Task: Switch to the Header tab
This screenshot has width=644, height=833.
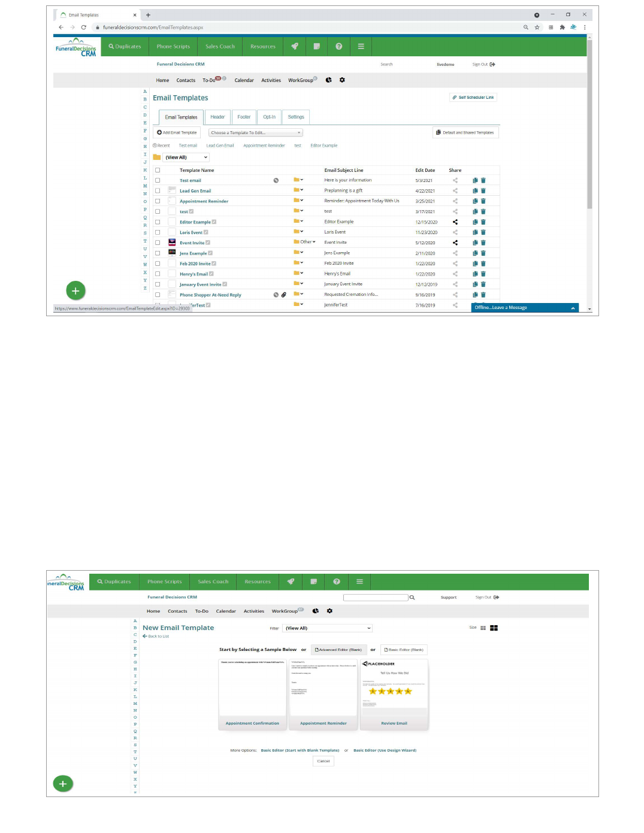Action: (217, 117)
